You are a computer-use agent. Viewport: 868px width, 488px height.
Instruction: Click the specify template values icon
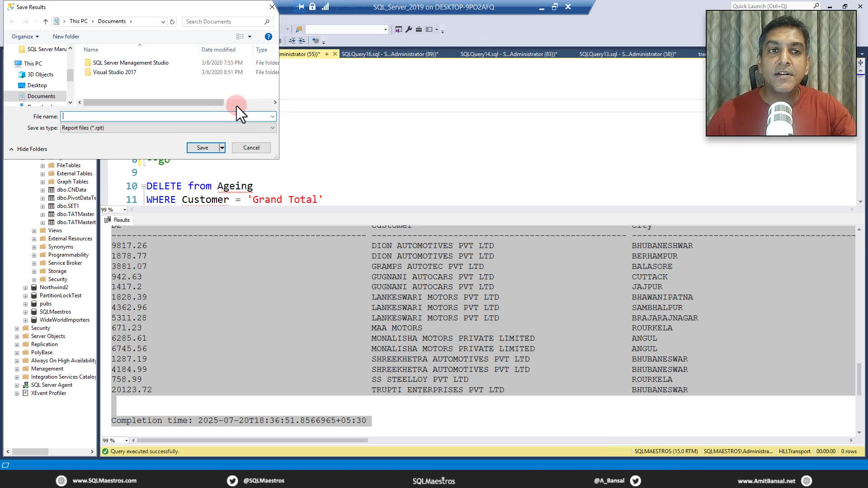click(316, 41)
